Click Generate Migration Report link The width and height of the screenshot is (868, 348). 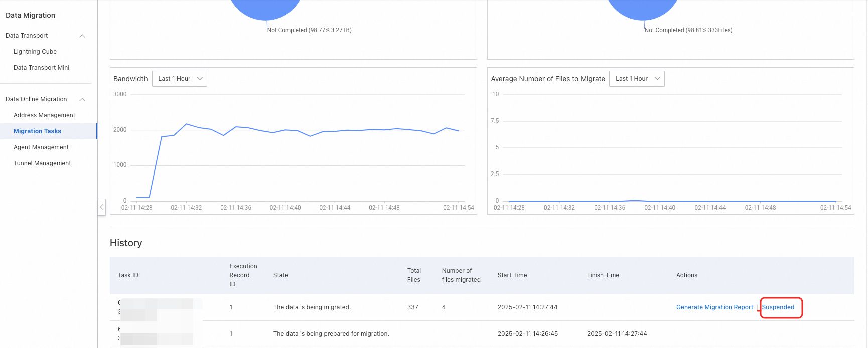[714, 307]
